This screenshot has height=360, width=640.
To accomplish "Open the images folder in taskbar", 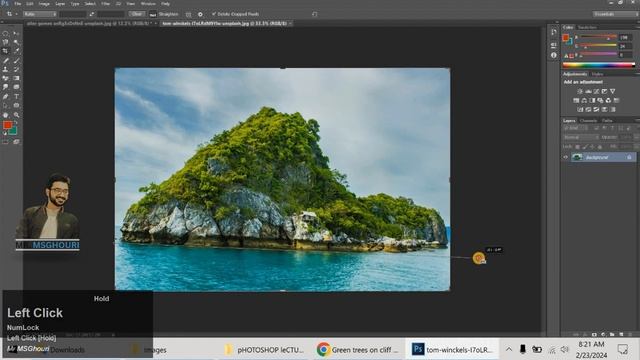I will click(x=149, y=350).
